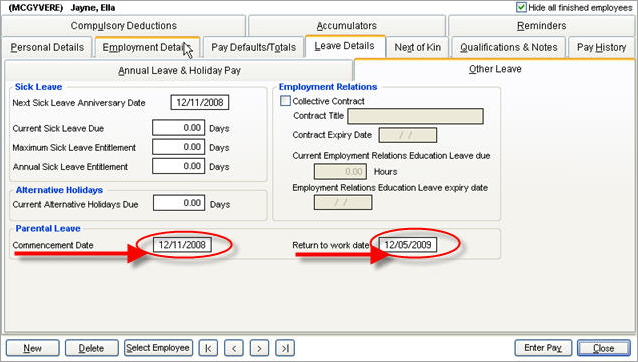Click the Employment Relations group heading
This screenshot has height=362, width=638.
coord(328,87)
